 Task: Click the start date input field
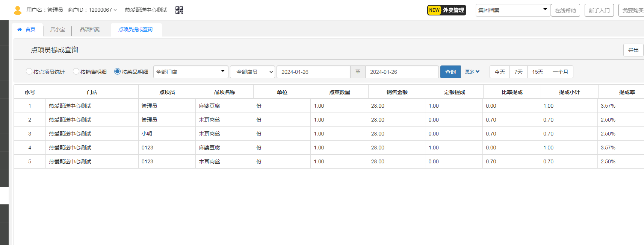point(313,72)
